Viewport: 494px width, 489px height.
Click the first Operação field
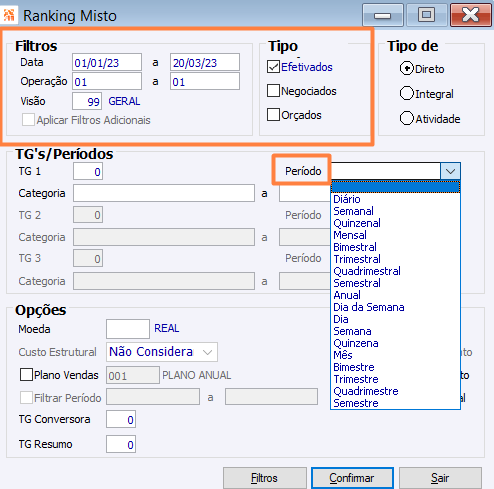click(x=107, y=81)
